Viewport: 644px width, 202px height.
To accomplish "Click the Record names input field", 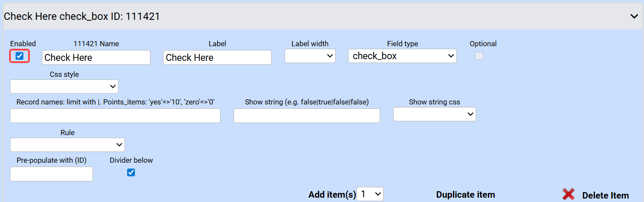I will tap(115, 116).
